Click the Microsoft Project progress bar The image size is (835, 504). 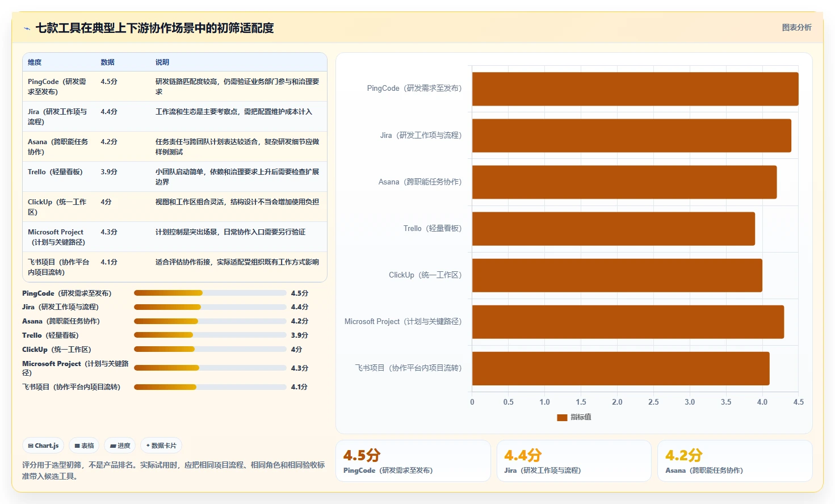pyautogui.click(x=210, y=368)
